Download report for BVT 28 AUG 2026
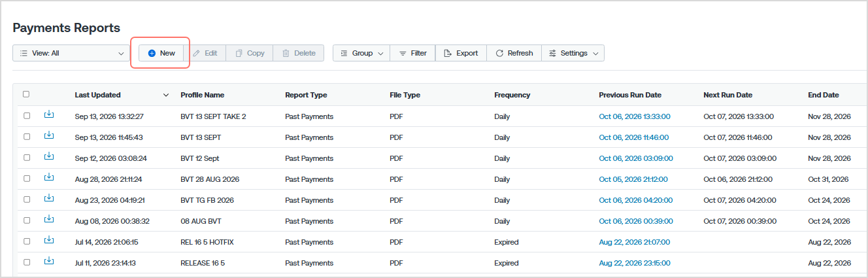Screen dimensions: 868x278 (x=49, y=178)
